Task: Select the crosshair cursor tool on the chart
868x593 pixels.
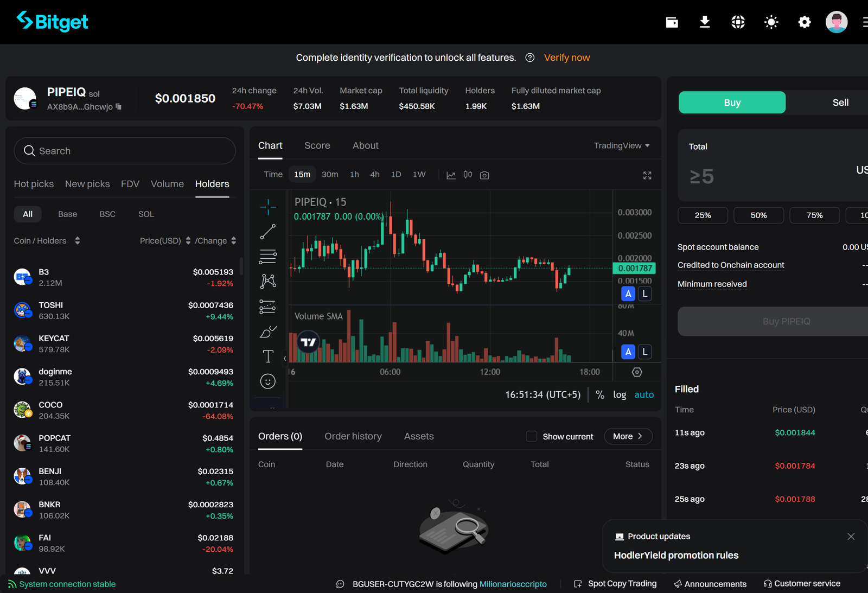Action: 268,207
